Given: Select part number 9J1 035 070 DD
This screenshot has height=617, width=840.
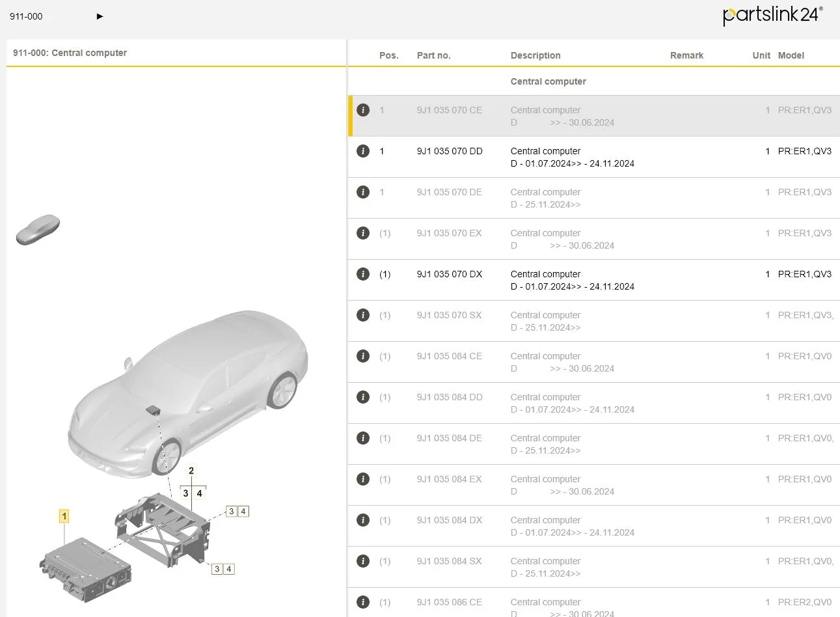Looking at the screenshot, I should [x=450, y=151].
